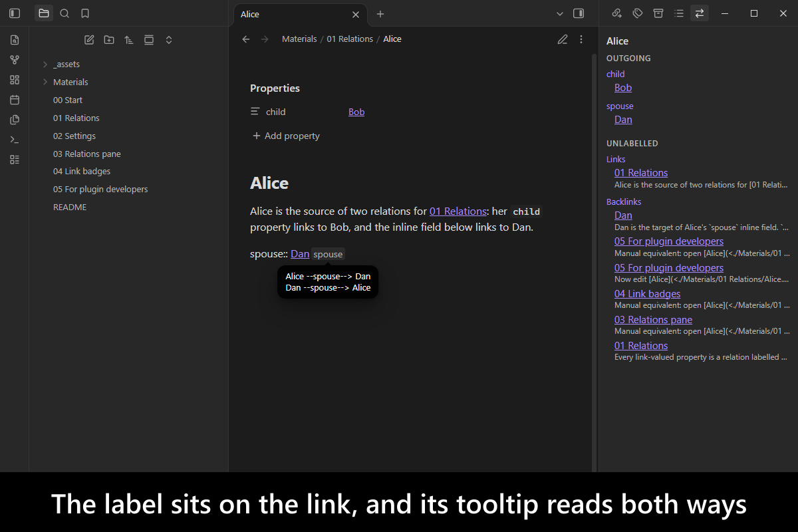Close the Alice tab
798x532 pixels.
pyautogui.click(x=356, y=15)
